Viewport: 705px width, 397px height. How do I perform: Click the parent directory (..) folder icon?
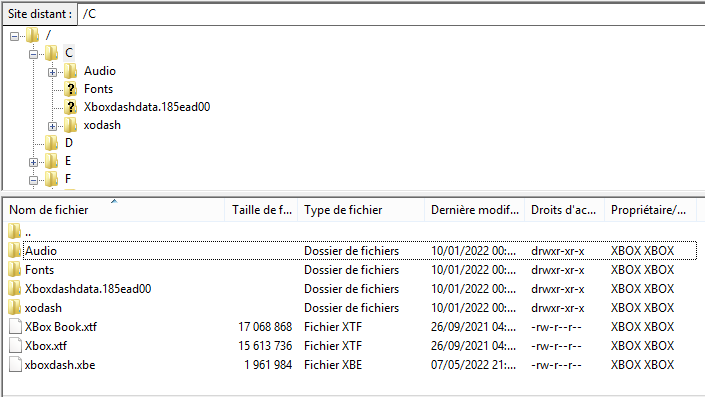14,231
